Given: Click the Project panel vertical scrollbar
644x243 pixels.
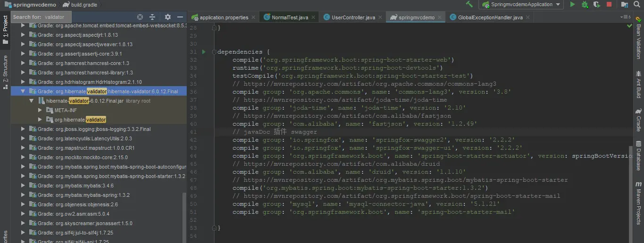Looking at the screenshot, I should tap(184, 218).
